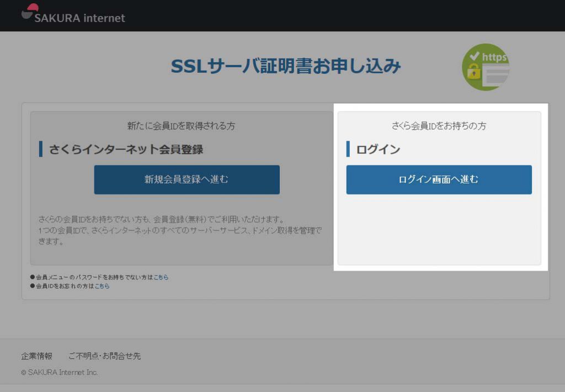The image size is (565, 392).
Task: Click the SSLサーバ証明書お申し込み page title
Action: [286, 66]
